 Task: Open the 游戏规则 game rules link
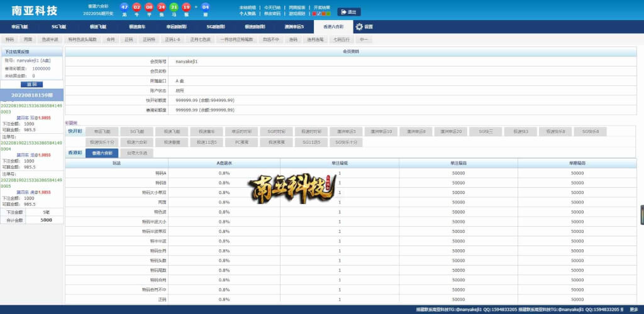(297, 14)
